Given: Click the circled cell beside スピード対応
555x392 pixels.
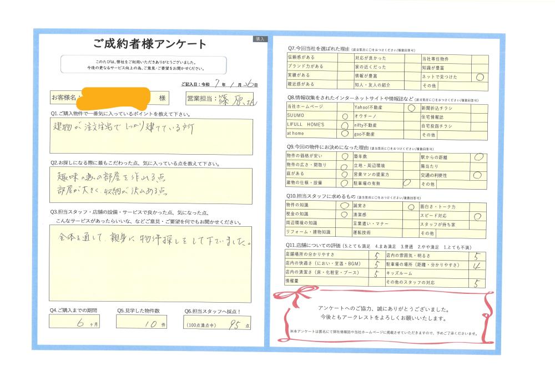Looking at the screenshot, I should point(478,216).
